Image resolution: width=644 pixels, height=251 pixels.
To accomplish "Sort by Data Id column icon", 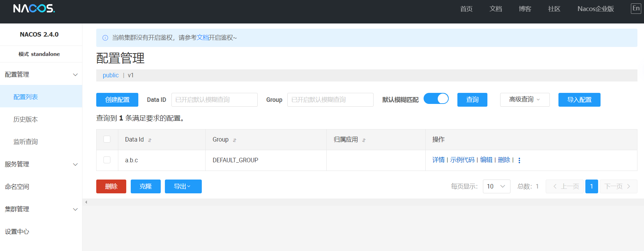I will click(150, 140).
